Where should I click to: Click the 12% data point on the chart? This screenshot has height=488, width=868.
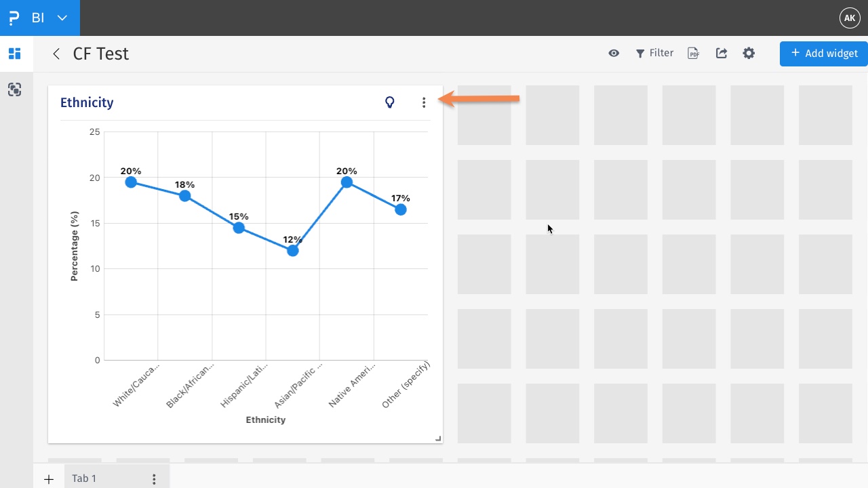(292, 250)
